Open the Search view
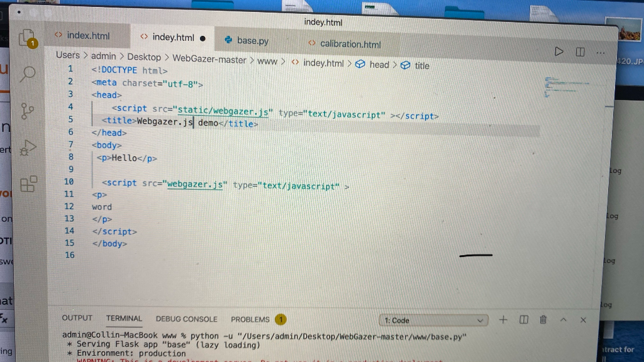This screenshot has height=362, width=644. click(28, 74)
